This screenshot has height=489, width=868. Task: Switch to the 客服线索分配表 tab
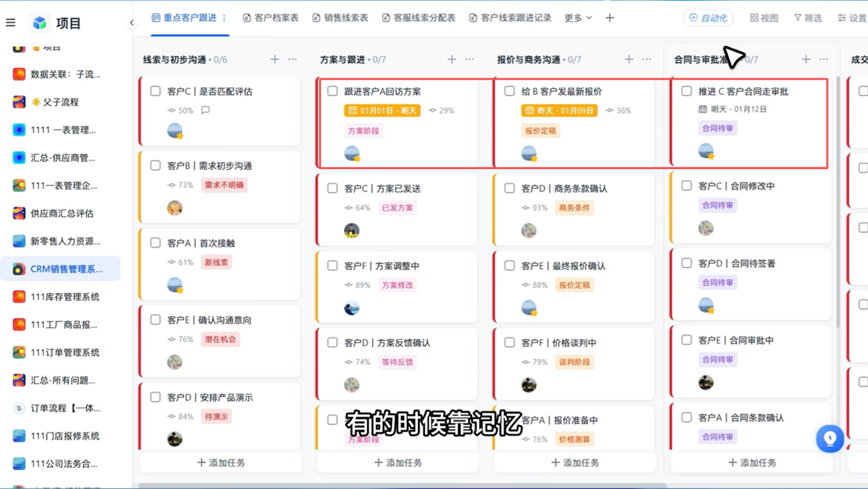click(418, 18)
